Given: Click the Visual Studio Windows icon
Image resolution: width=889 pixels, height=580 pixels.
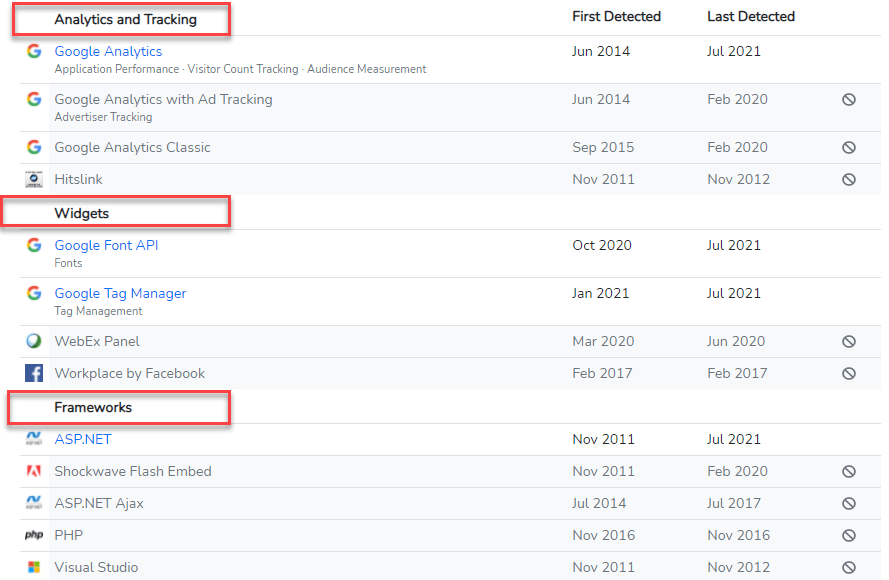Looking at the screenshot, I should [x=34, y=567].
